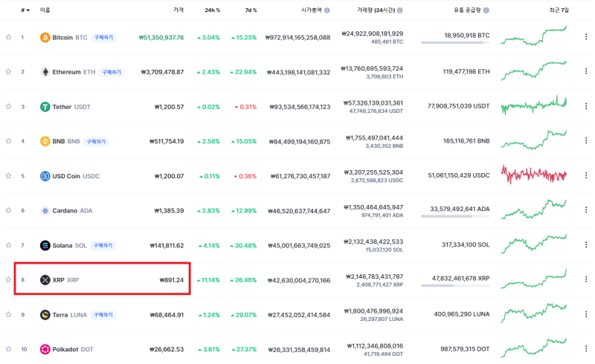Screen dimensions: 595x364
Task: Open the Ethereum 7-day sparkline chart
Action: [534, 71]
